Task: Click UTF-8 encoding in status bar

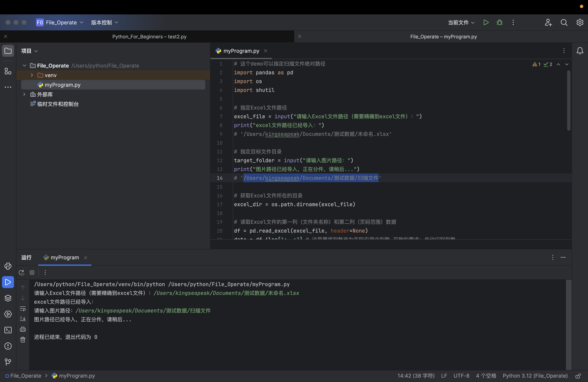Action: [x=461, y=376]
